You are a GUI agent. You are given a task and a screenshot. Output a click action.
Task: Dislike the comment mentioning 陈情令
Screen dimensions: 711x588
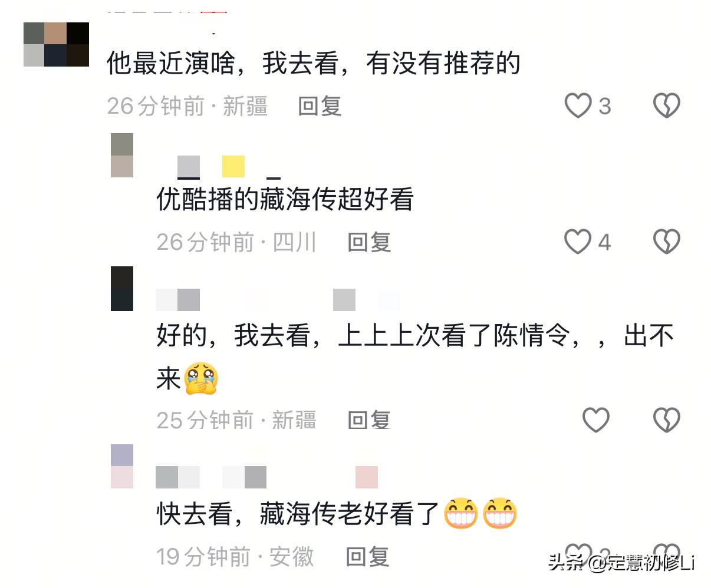click(x=667, y=420)
